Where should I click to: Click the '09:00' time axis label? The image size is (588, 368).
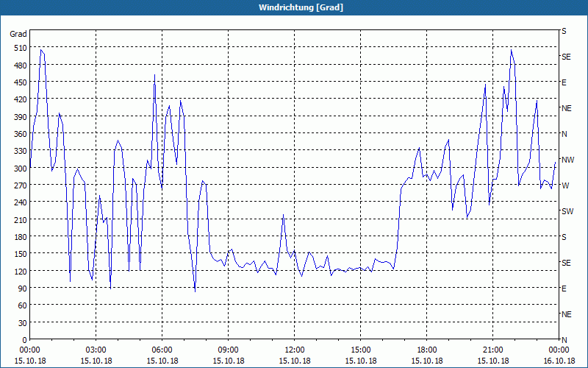pos(229,350)
